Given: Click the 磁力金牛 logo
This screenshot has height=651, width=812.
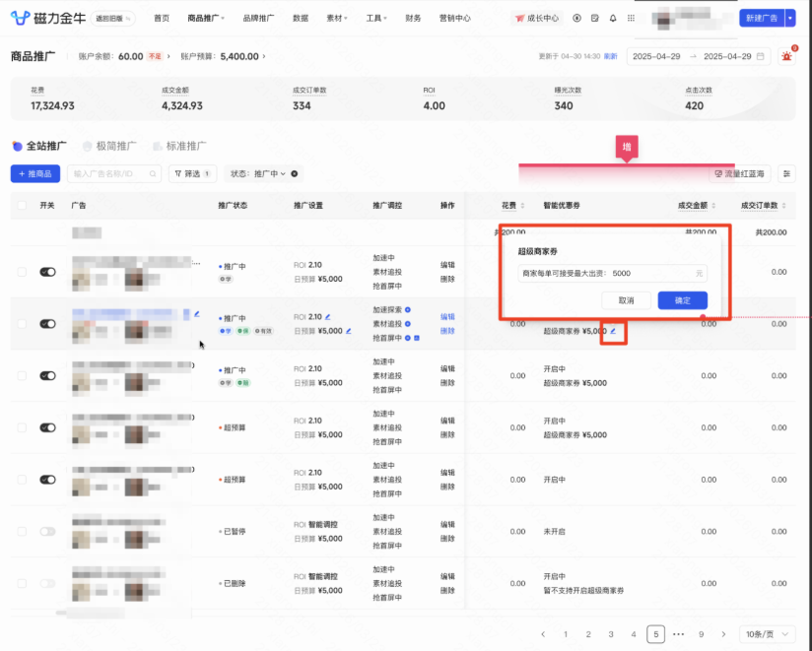Looking at the screenshot, I should point(48,18).
